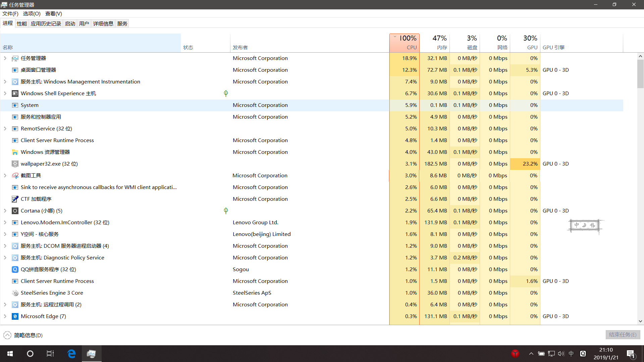Click the SteelSeries Engine 3 Core icon
The image size is (644, 362).
(x=15, y=293)
